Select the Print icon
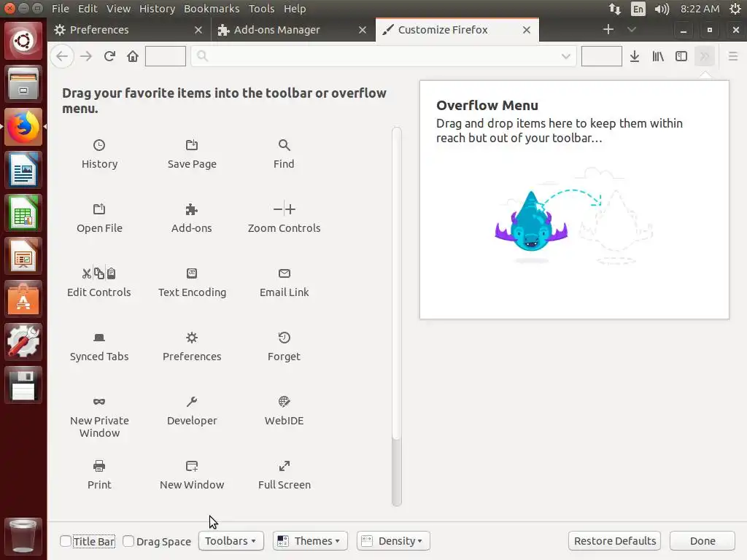Viewport: 747px width, 560px height. (99, 466)
